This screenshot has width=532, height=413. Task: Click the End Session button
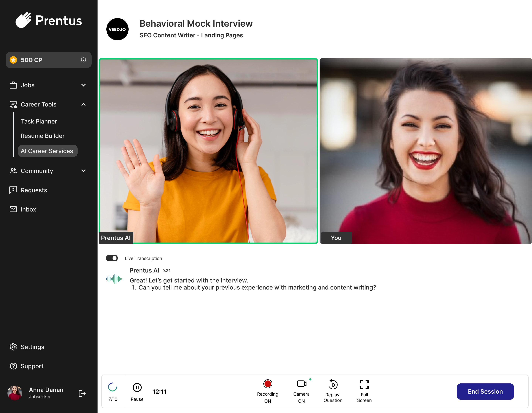(x=485, y=392)
